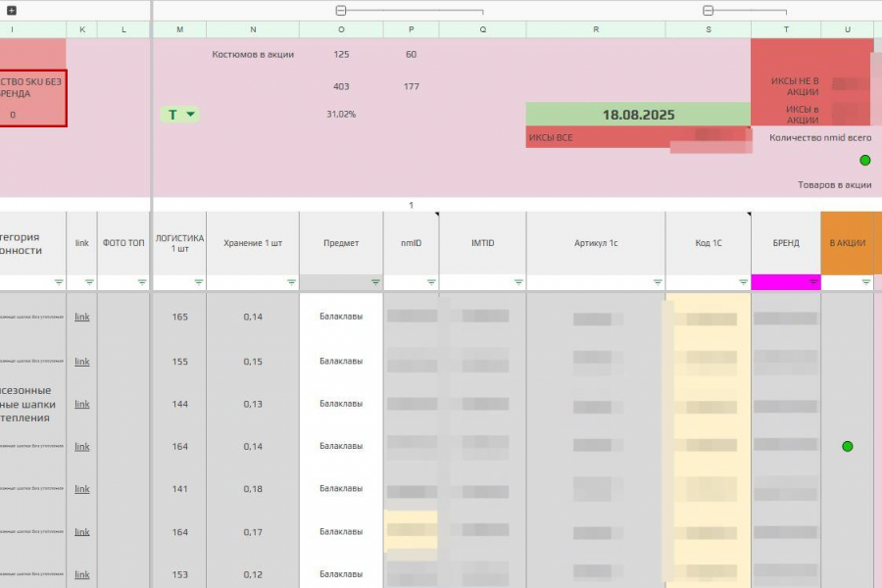The height and width of the screenshot is (588, 882).
Task: Open link in row with logistics 155
Action: pos(82,362)
